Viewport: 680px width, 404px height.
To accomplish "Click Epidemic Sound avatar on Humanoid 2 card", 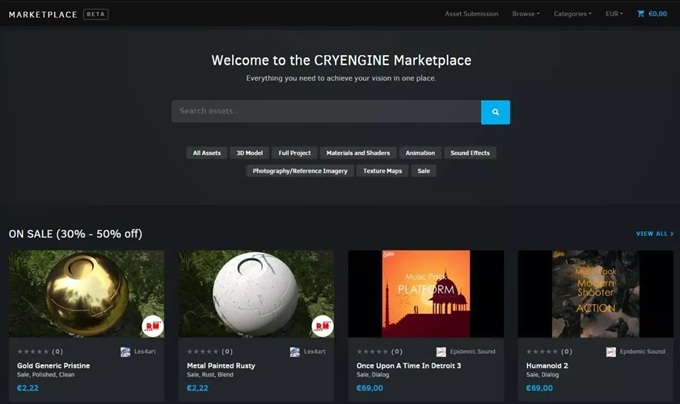I will coord(611,352).
